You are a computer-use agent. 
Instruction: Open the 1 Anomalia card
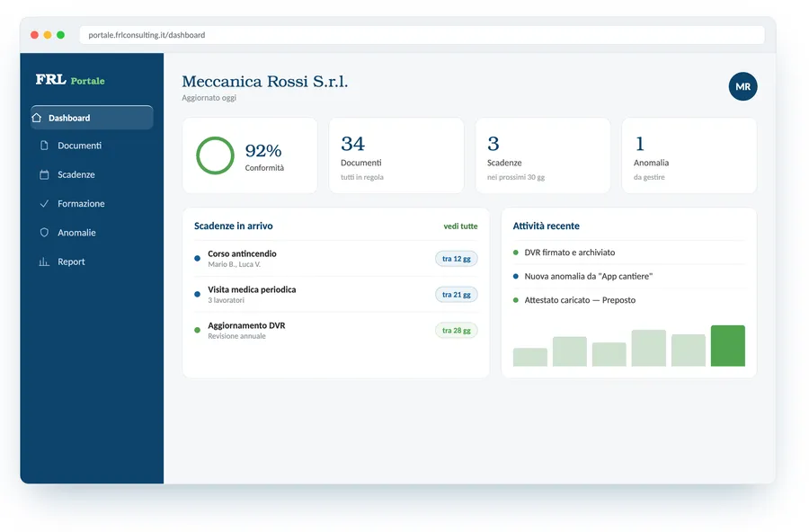(689, 155)
